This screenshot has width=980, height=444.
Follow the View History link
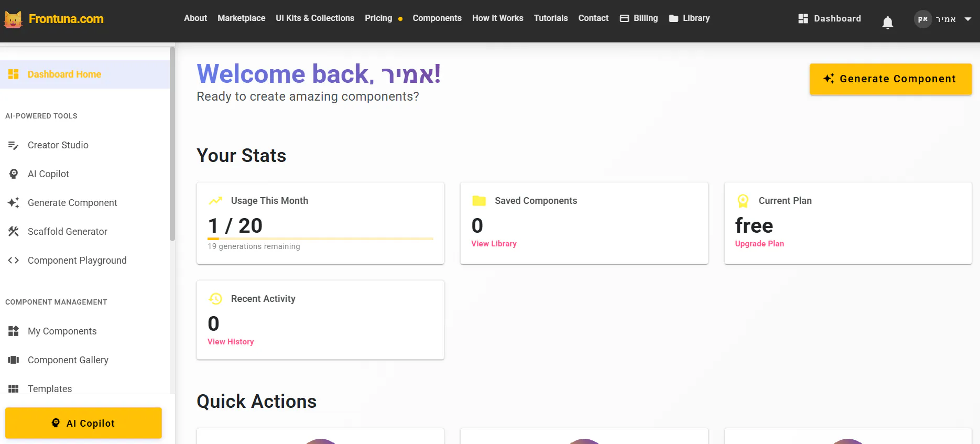point(231,342)
